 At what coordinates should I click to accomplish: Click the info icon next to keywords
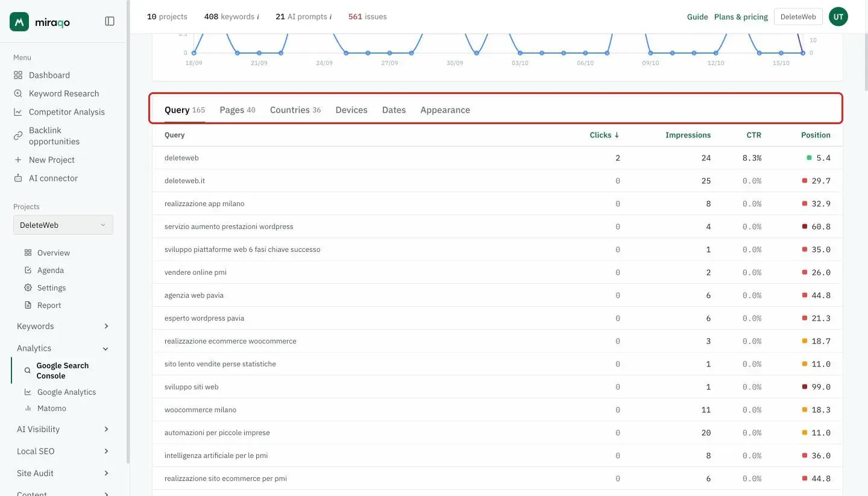(258, 17)
